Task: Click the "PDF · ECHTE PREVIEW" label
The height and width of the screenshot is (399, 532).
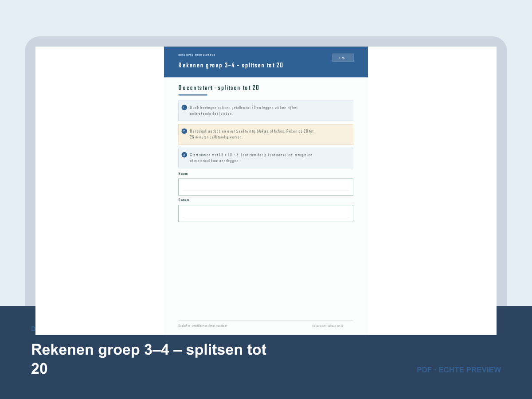Action: (x=459, y=370)
